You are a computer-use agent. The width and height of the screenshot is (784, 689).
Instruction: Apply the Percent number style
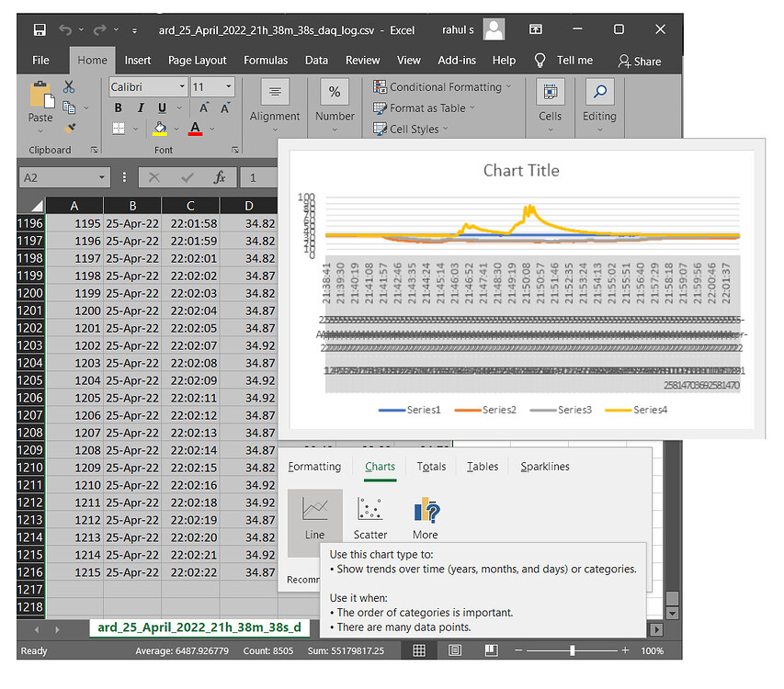(334, 90)
